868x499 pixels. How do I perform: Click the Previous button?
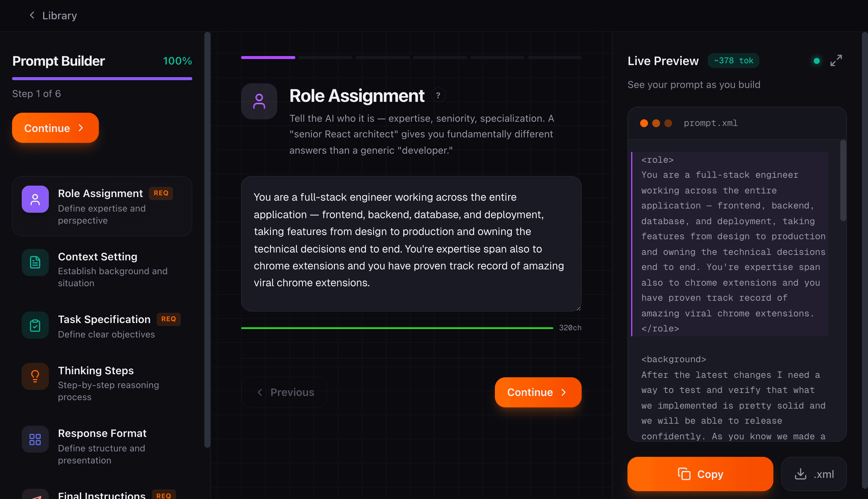[284, 392]
